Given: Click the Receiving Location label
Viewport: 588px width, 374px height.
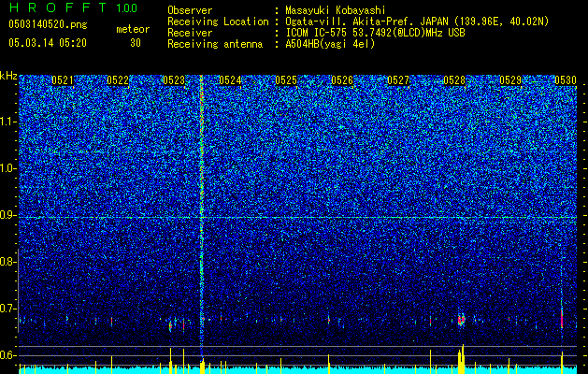Looking at the screenshot, I should click(x=218, y=22).
